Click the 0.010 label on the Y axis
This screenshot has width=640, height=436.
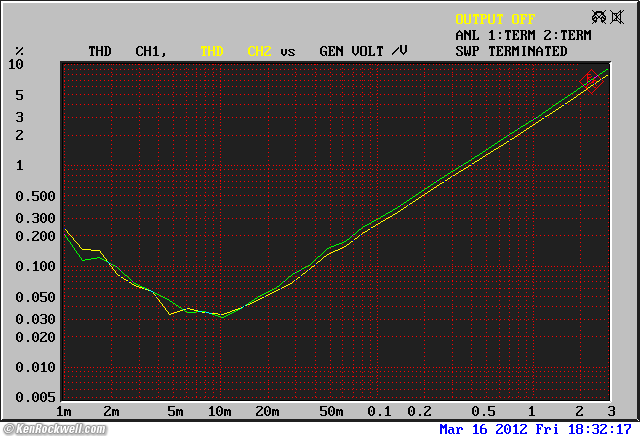pyautogui.click(x=36, y=367)
